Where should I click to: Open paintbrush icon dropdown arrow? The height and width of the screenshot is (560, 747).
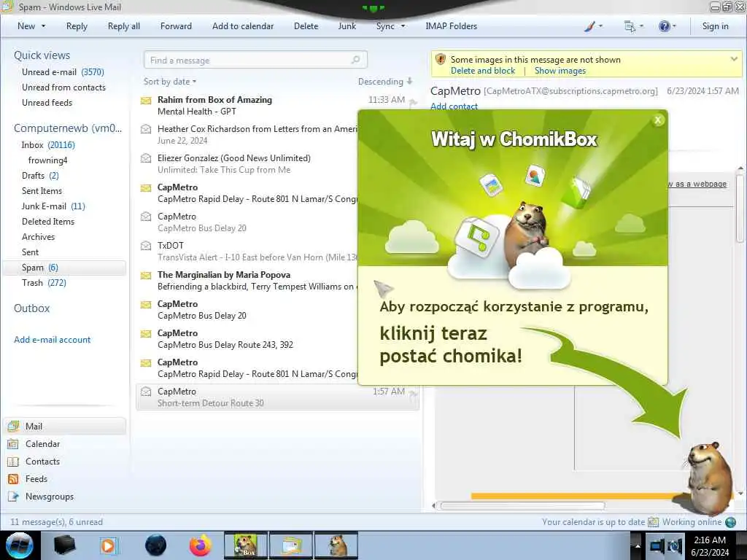(600, 26)
